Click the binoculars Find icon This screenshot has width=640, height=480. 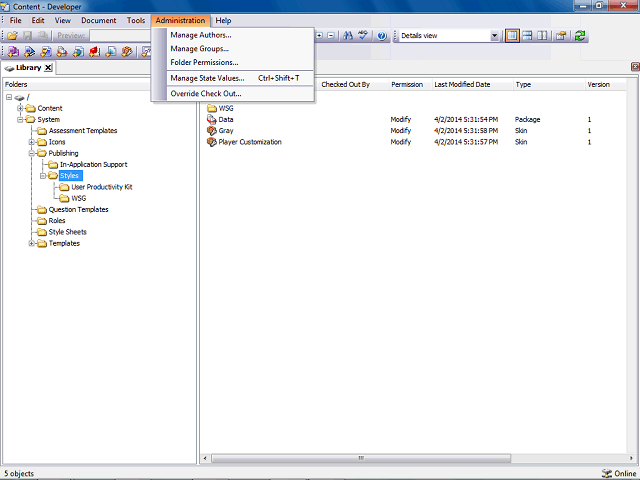tap(348, 36)
